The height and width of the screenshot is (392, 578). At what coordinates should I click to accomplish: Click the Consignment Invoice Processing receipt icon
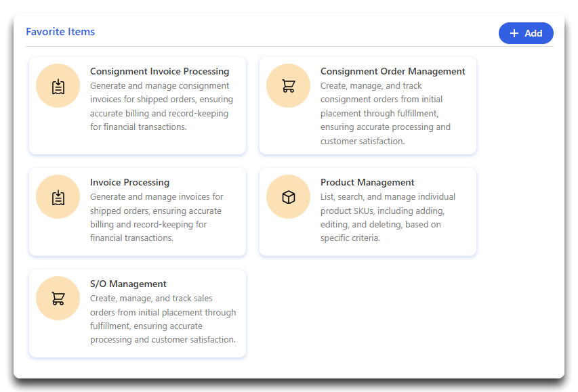click(58, 86)
